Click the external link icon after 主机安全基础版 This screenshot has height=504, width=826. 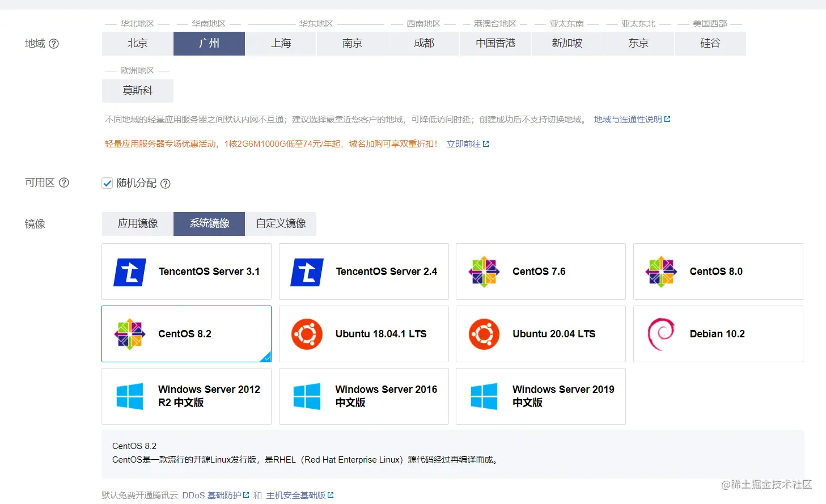(331, 495)
